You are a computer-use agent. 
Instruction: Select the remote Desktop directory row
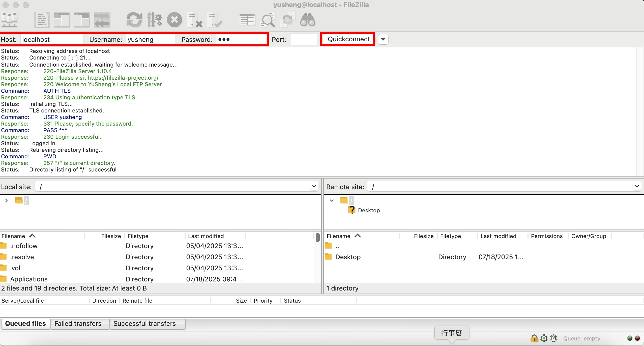click(484, 257)
